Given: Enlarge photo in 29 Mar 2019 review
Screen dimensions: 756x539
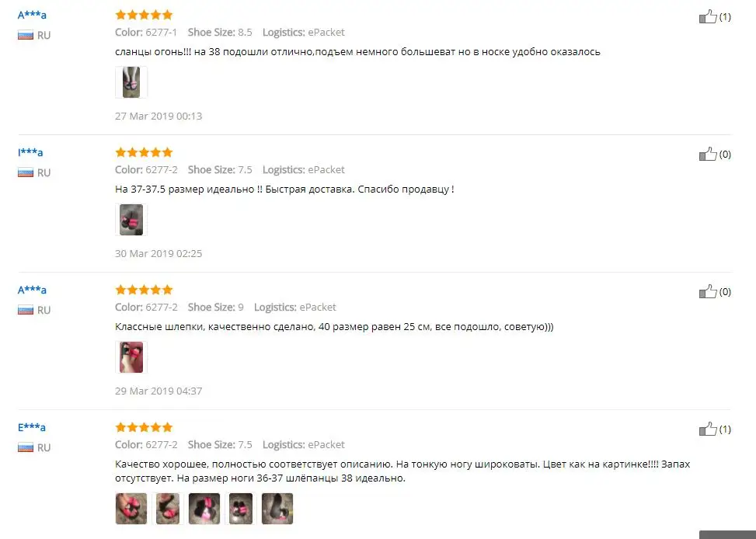Looking at the screenshot, I should (x=131, y=357).
